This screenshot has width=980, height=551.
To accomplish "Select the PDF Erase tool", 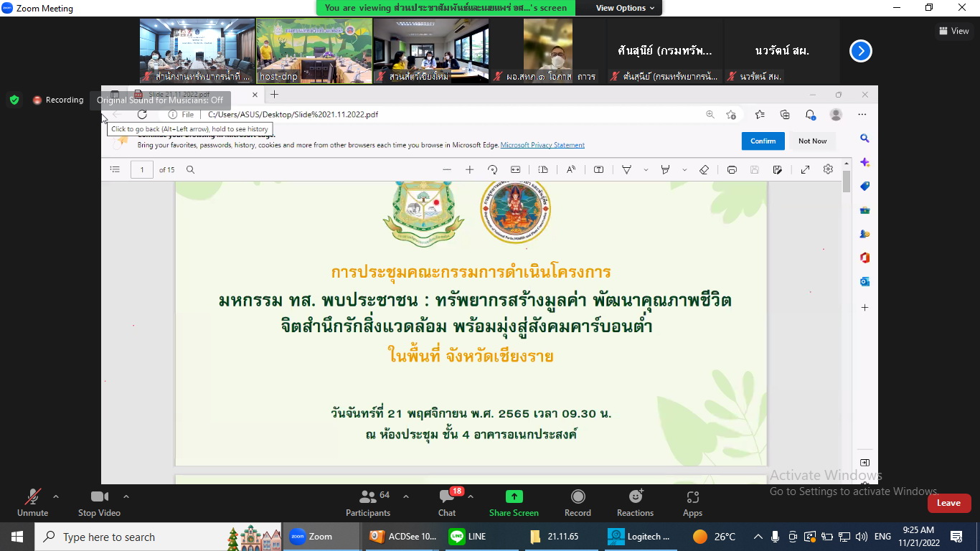I will click(704, 170).
